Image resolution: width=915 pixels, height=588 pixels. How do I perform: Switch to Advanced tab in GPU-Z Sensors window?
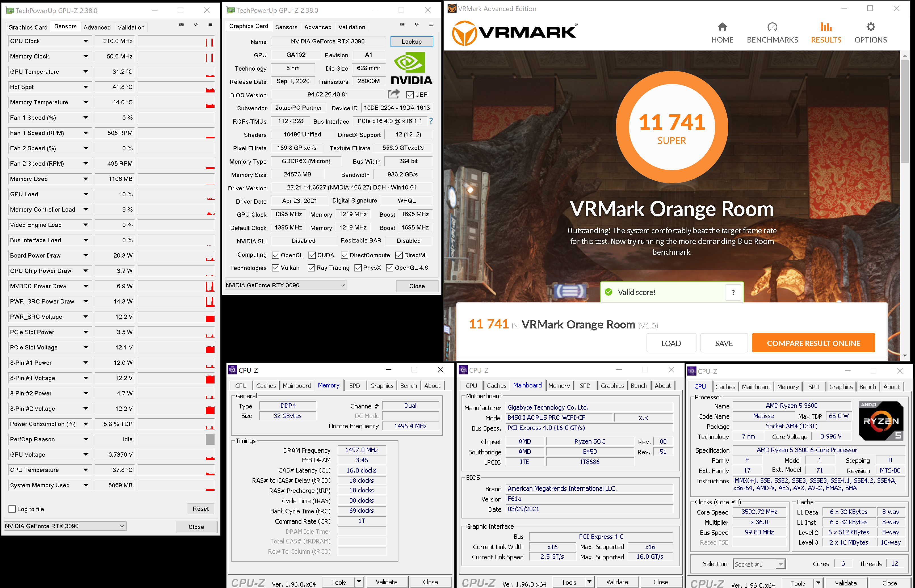click(97, 28)
